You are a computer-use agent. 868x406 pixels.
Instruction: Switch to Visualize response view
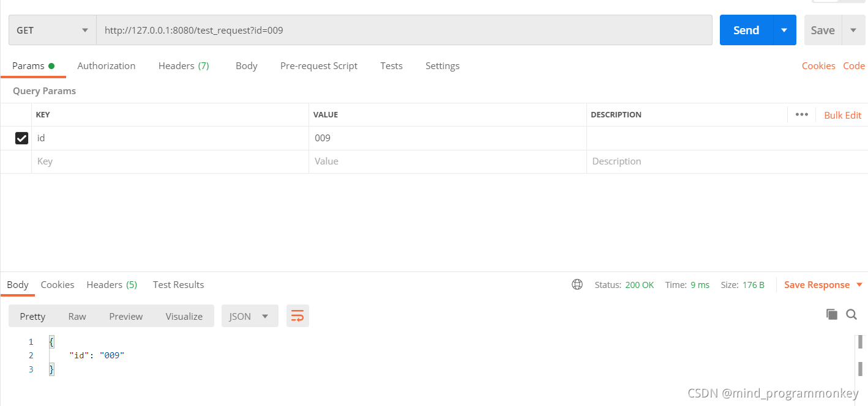click(x=184, y=316)
